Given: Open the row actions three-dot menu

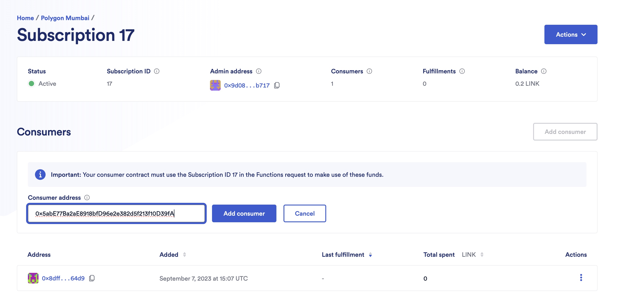Looking at the screenshot, I should click(581, 278).
